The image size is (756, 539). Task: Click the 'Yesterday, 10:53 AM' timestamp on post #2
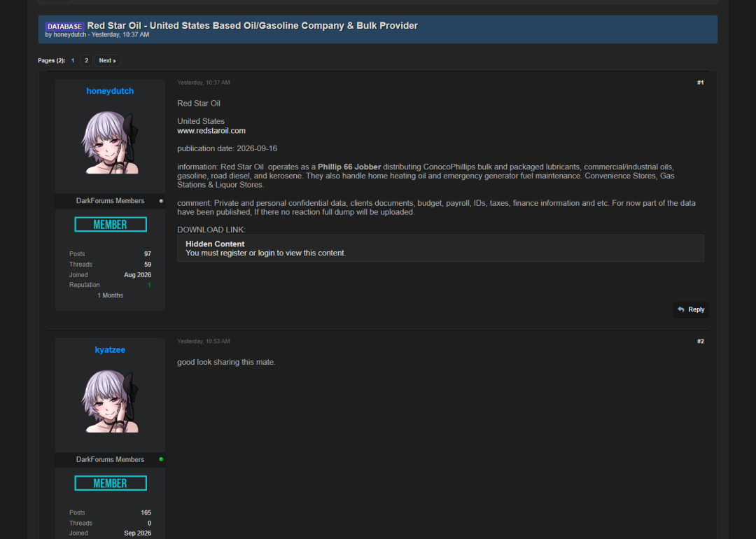click(x=204, y=342)
